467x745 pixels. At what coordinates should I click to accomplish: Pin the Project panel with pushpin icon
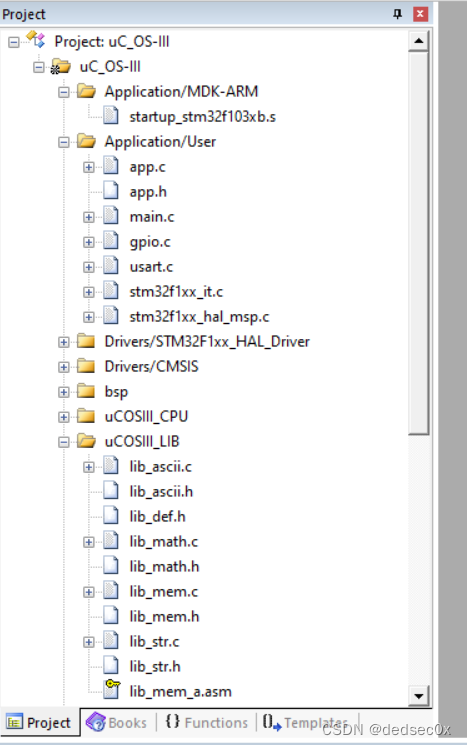[x=398, y=14]
